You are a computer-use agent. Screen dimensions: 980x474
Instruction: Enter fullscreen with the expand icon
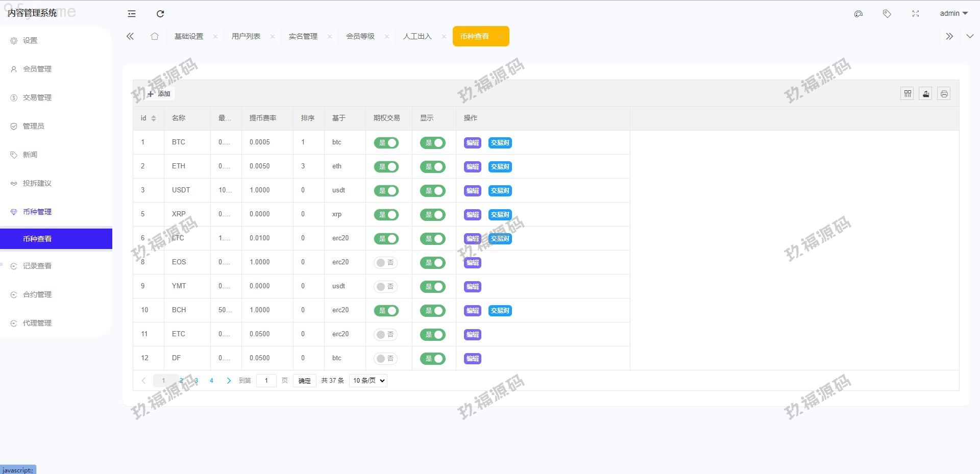(x=916, y=14)
